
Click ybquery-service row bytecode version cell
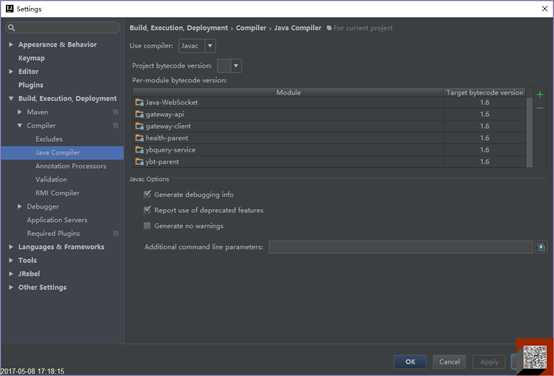[484, 150]
